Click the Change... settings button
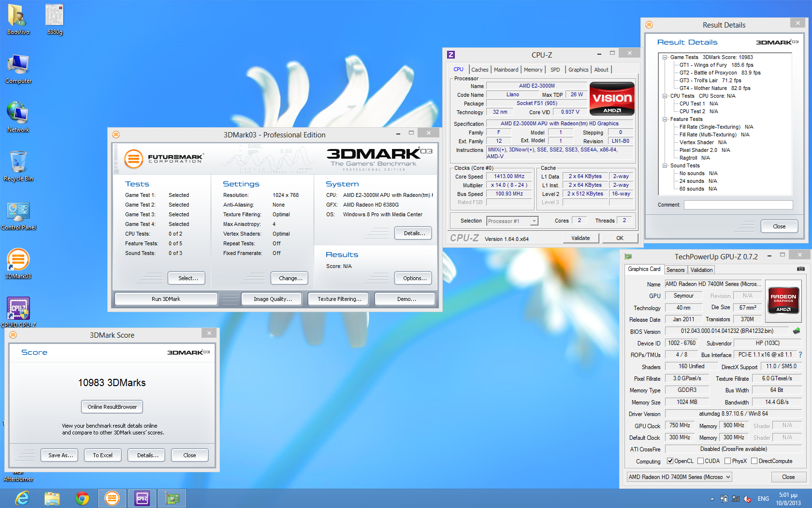 coord(290,278)
